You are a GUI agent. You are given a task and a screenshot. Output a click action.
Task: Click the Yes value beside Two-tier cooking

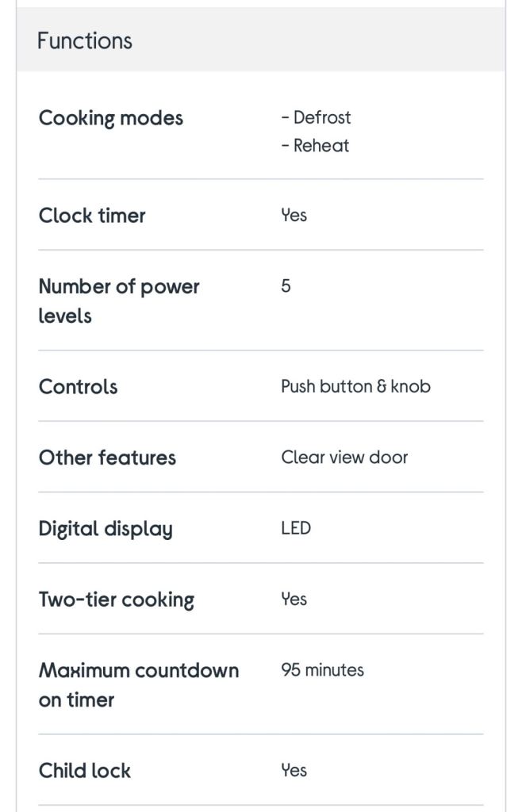tap(294, 599)
